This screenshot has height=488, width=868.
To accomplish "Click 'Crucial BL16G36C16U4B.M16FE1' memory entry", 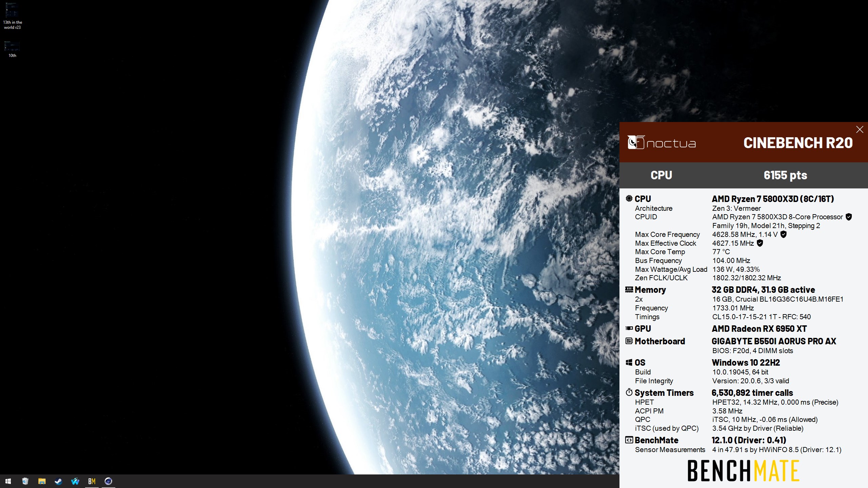I will (x=789, y=299).
